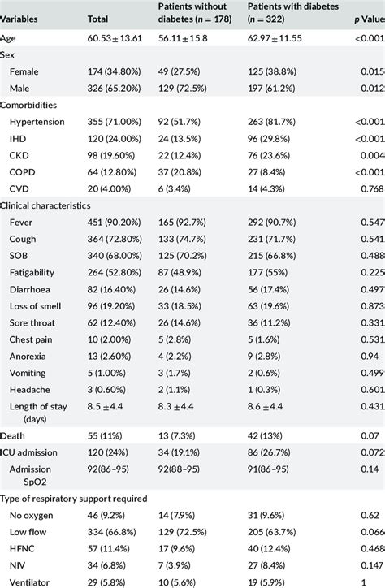Click the Comorbidities section heading

(28, 105)
